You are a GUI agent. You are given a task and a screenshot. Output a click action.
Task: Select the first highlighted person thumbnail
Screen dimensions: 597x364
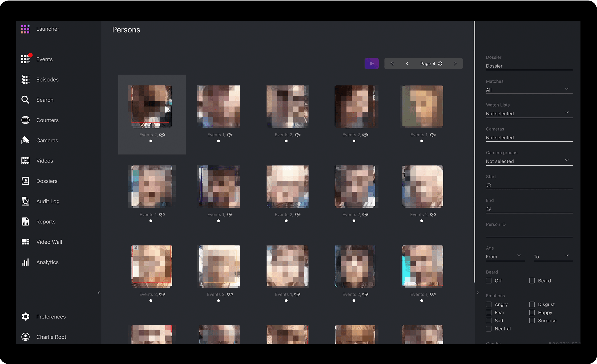tap(152, 106)
